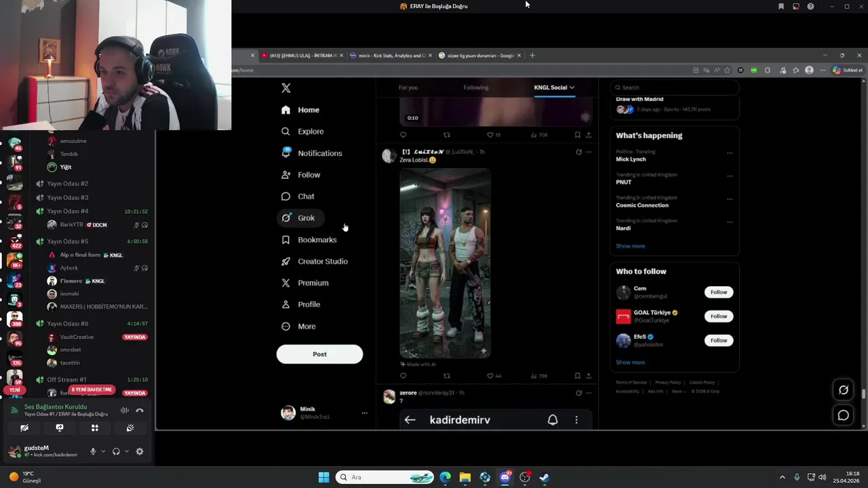Viewport: 868px width, 488px height.
Task: Click the 8 YENİ BAHSETME badge
Action: click(92, 390)
